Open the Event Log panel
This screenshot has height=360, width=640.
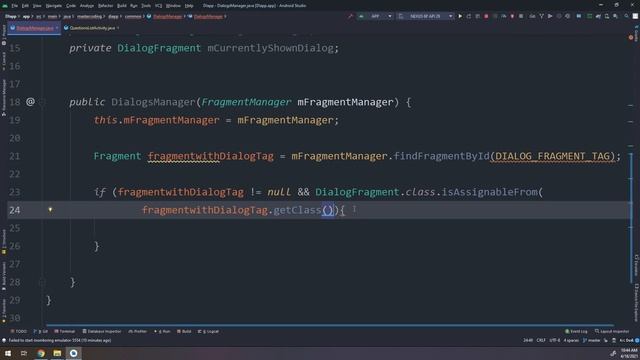click(576, 331)
